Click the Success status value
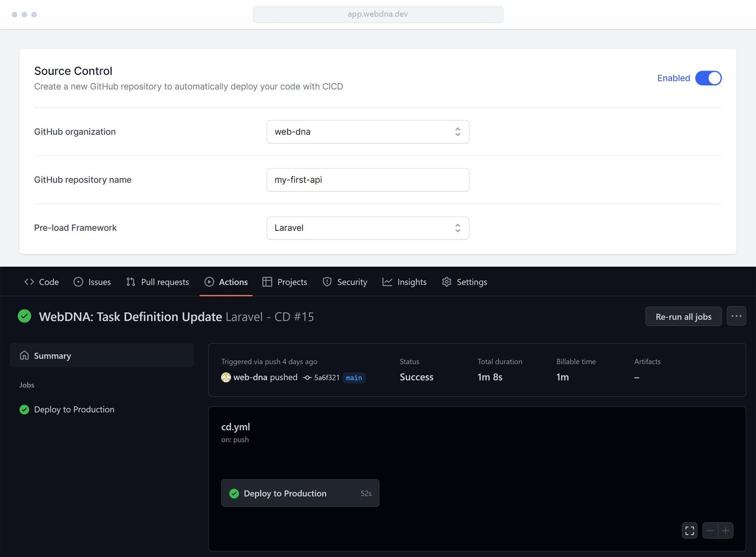The image size is (756, 557). 416,377
